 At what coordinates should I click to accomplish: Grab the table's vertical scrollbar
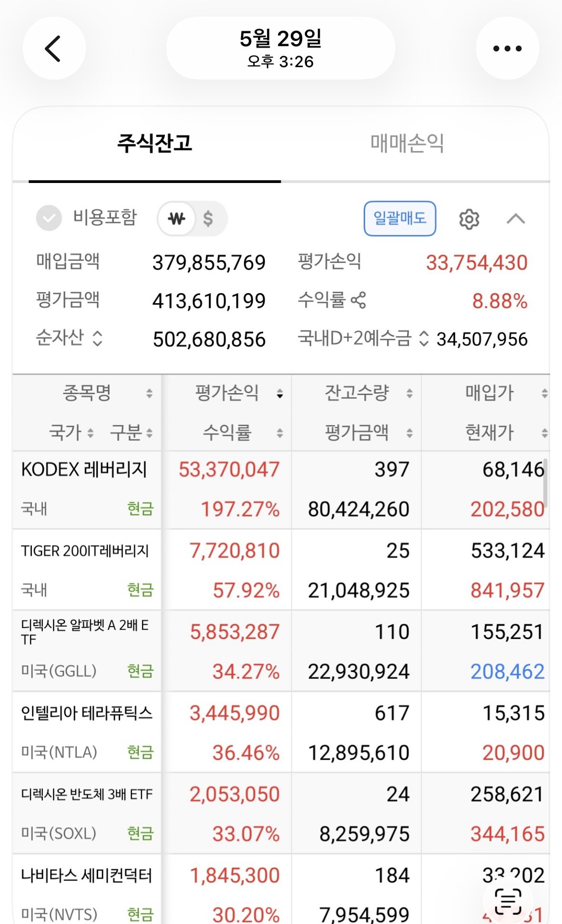point(545,483)
